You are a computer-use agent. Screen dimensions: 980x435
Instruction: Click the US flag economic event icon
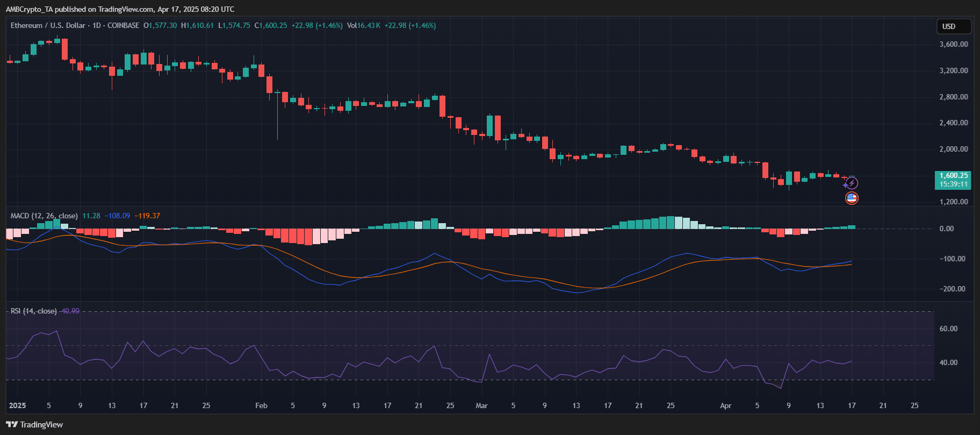(852, 198)
